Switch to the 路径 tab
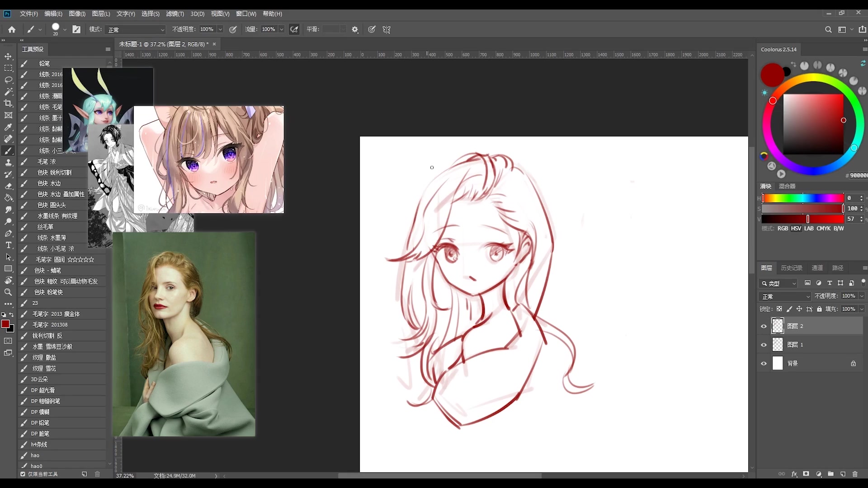This screenshot has width=868, height=488. point(838,268)
